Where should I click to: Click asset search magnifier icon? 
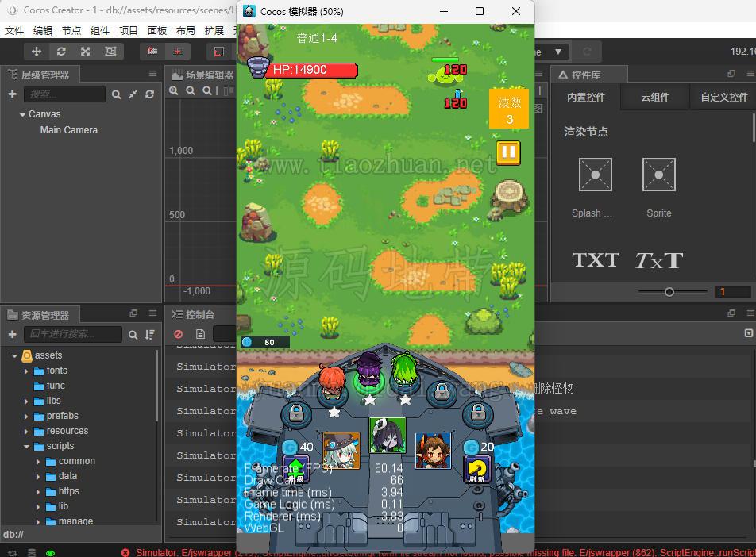(x=133, y=335)
